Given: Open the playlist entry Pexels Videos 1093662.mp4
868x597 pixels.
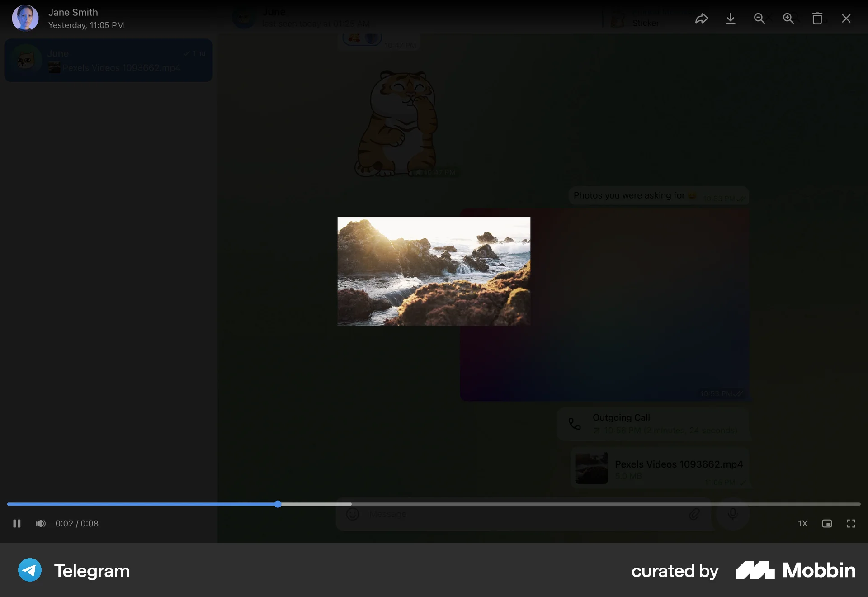Looking at the screenshot, I should pos(108,60).
